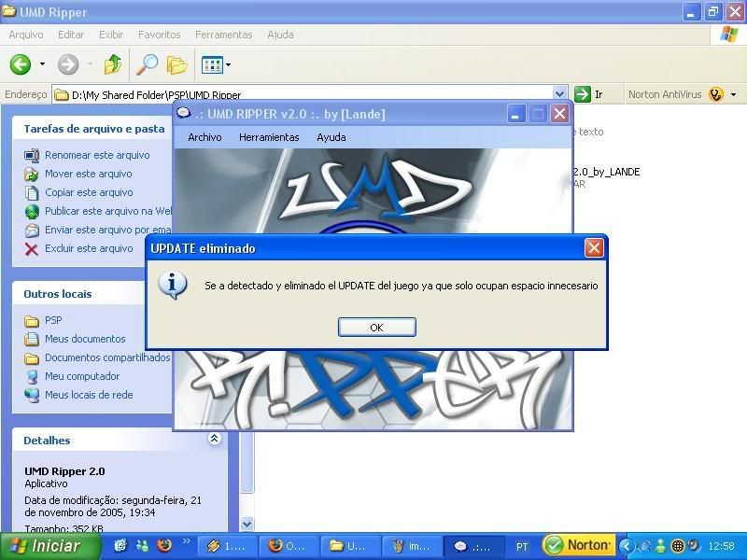Screen dimensions: 747x560
Task: Click Publicar este arquivo na Web
Action: (108, 211)
